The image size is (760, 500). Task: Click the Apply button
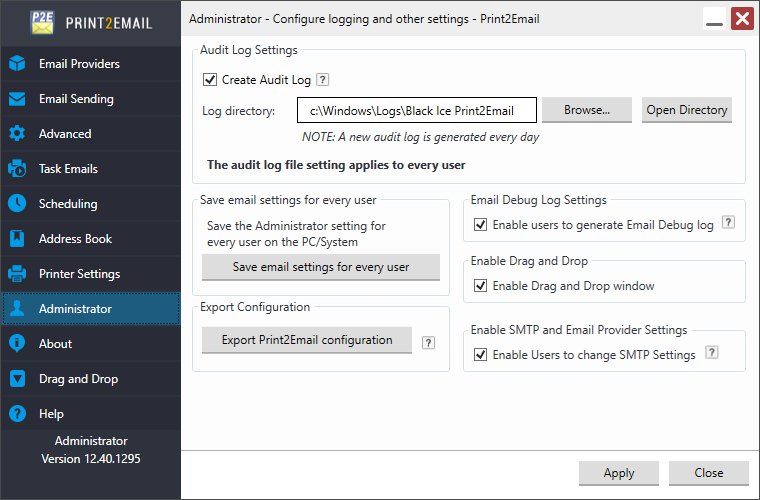pyautogui.click(x=618, y=473)
